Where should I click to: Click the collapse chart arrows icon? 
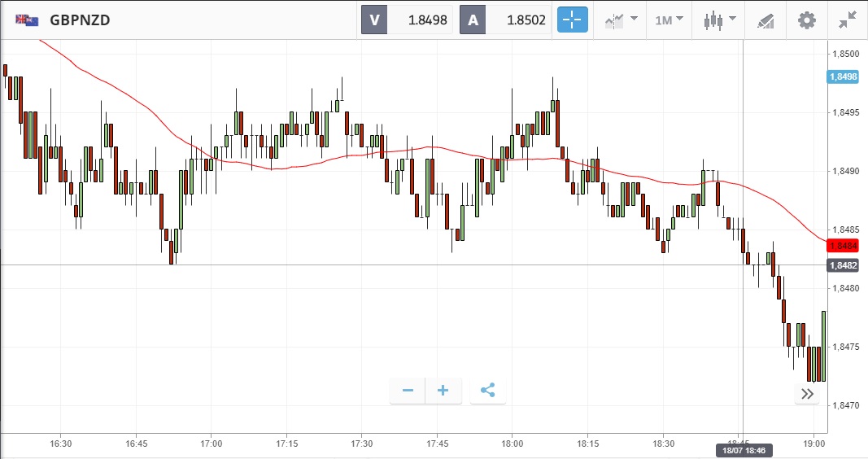[x=848, y=20]
